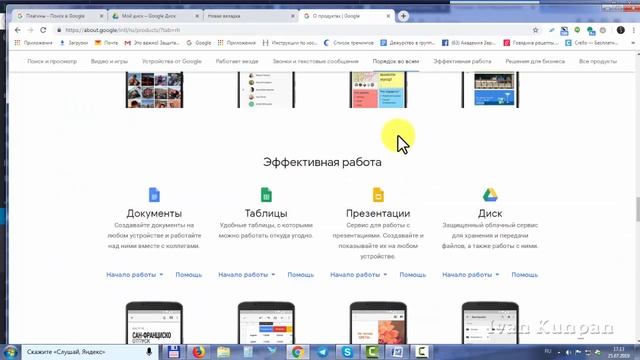Click the blue Документы product icon
Image resolution: width=640 pixels, height=360 pixels.
click(154, 195)
